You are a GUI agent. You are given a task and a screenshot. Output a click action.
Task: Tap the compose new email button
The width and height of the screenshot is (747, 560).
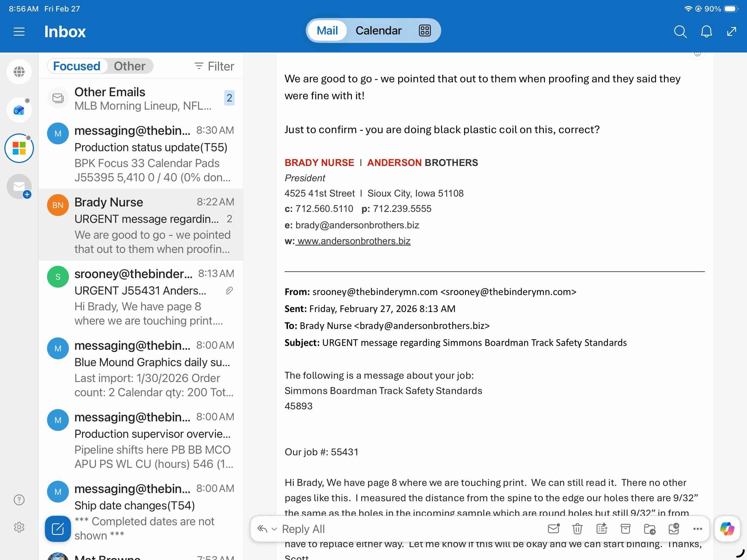point(58,529)
